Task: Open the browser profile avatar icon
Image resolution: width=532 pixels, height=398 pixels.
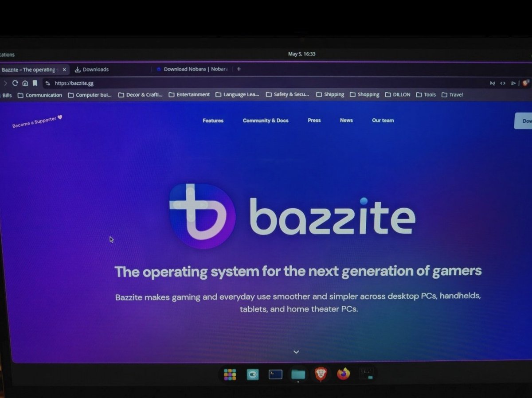Action: click(526, 83)
